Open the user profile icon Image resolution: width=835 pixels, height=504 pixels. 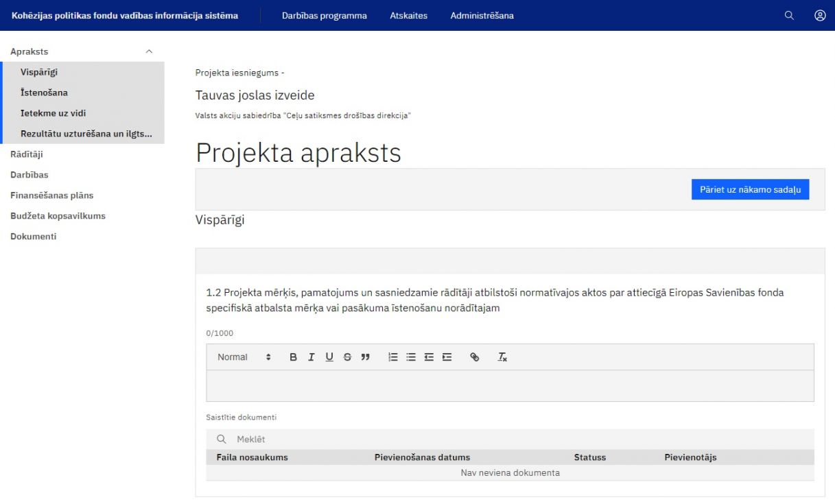[820, 15]
